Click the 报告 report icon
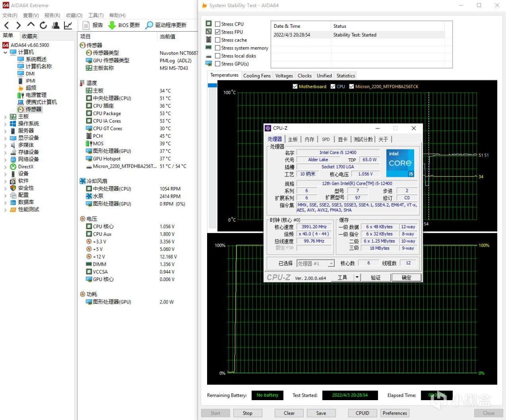 tap(86, 25)
